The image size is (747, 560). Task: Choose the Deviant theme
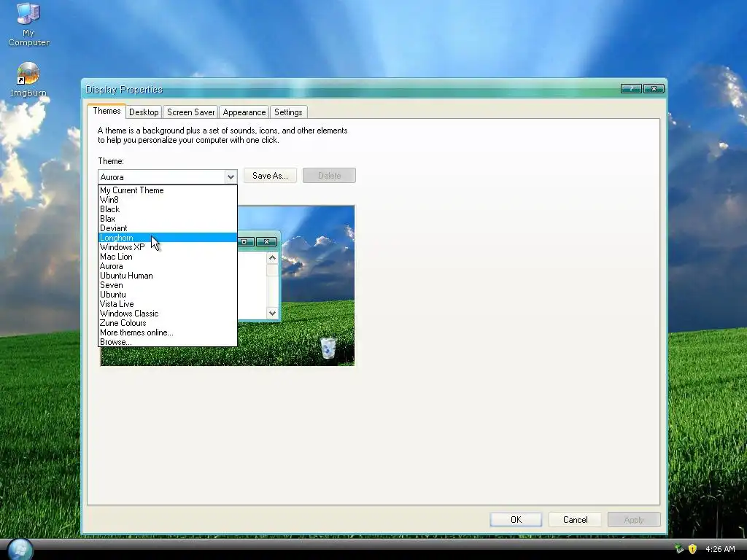click(167, 228)
